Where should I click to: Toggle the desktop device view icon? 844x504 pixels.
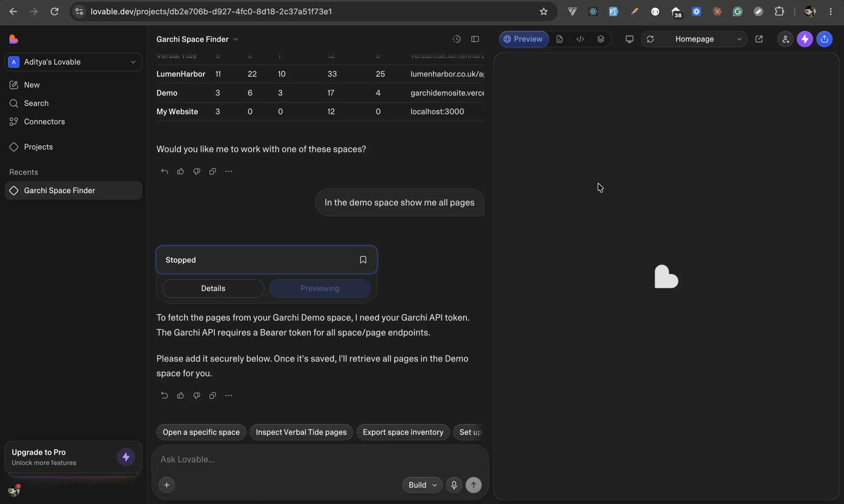coord(629,39)
